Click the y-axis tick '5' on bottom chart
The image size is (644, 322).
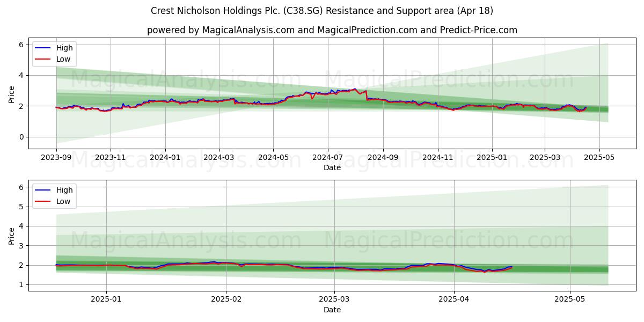pos(22,207)
